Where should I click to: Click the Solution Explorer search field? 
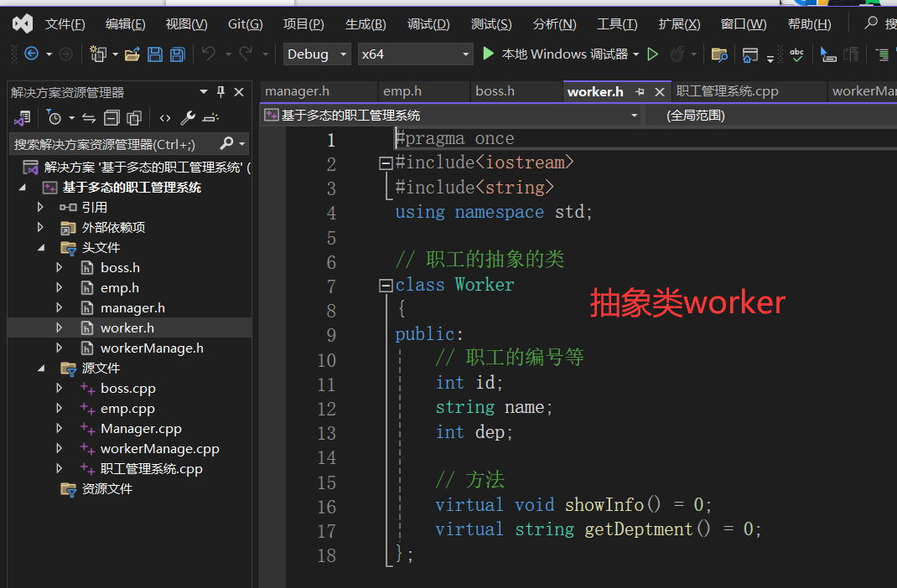[x=113, y=144]
